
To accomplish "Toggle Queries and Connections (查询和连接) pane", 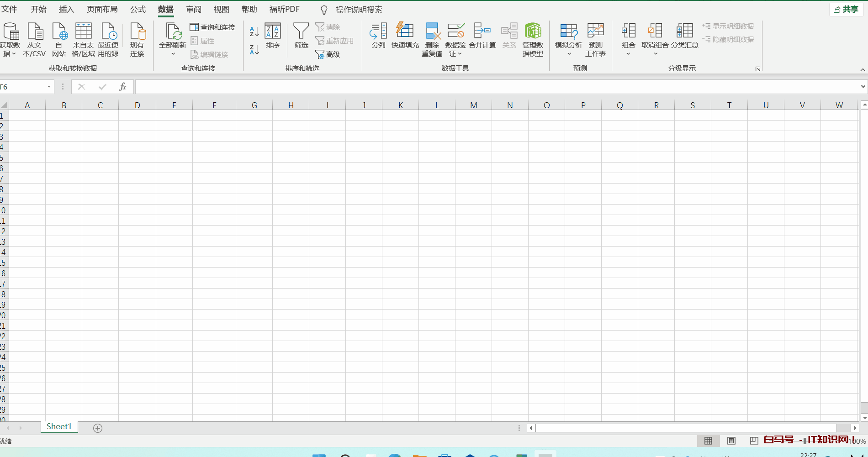I will pos(212,27).
